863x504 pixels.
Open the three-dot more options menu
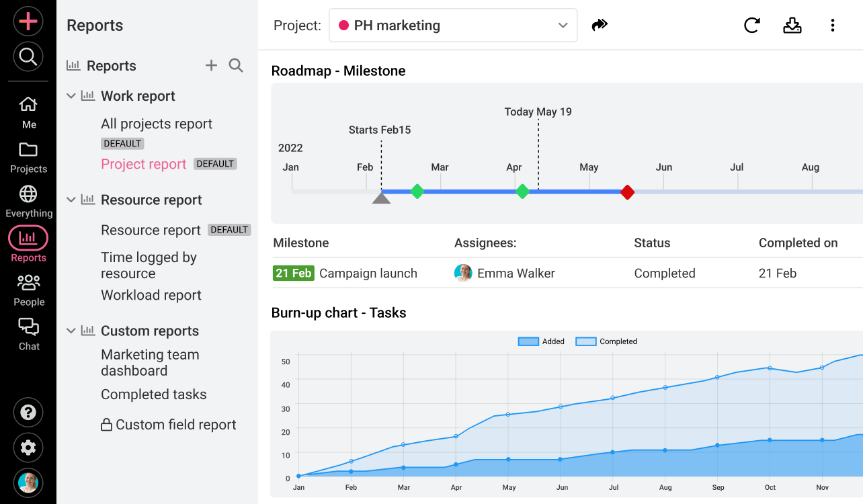click(832, 26)
